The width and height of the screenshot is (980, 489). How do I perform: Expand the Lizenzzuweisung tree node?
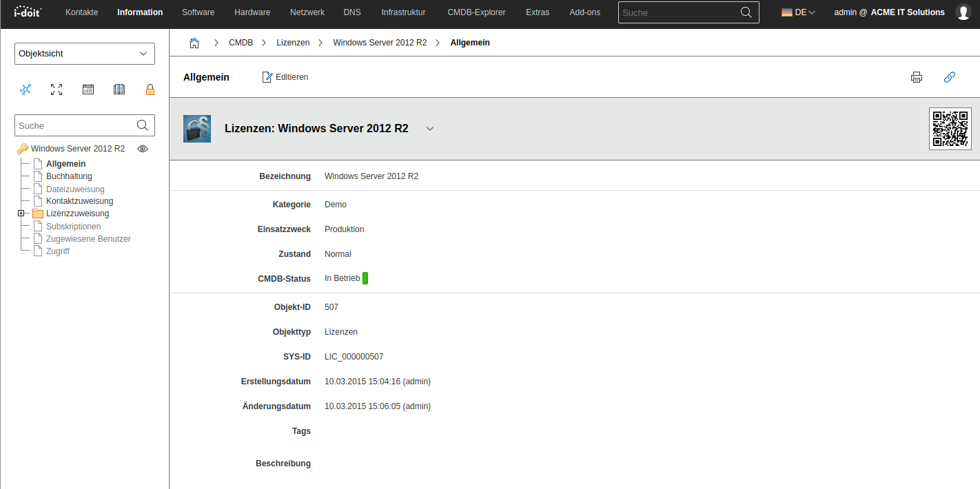21,214
